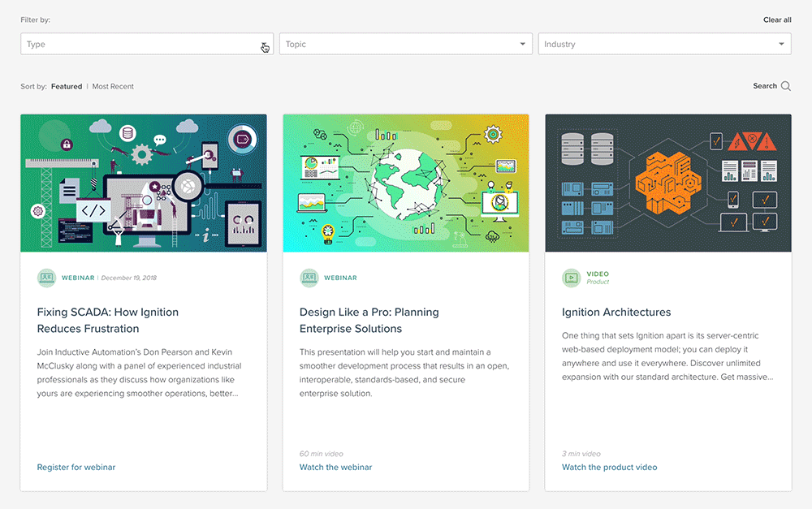
Task: Click description starting 'This presentation will help you'
Action: pyautogui.click(x=404, y=373)
